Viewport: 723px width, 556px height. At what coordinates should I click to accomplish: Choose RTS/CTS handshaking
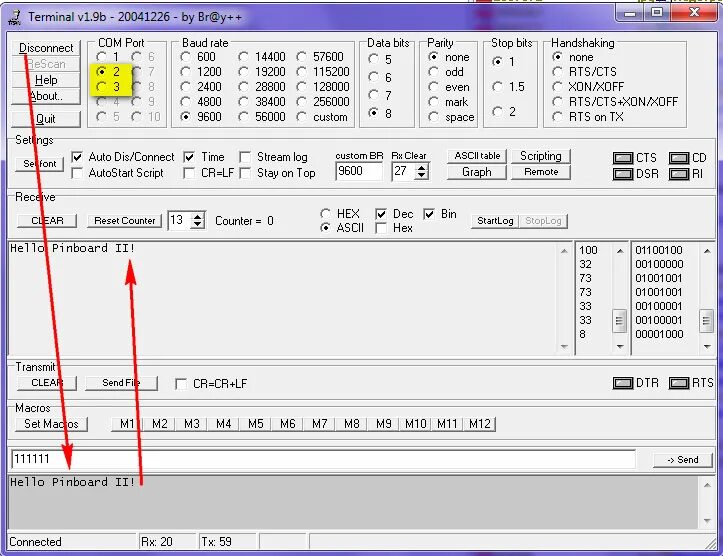click(x=557, y=72)
